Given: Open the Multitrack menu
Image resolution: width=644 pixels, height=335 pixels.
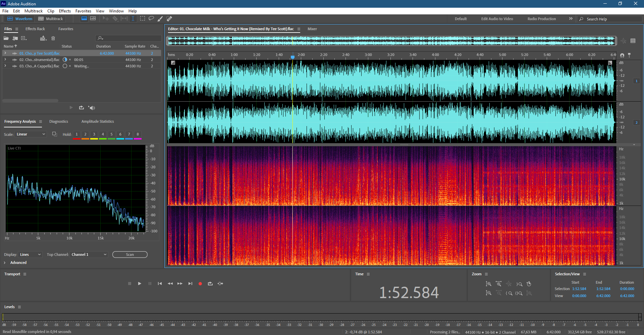Looking at the screenshot, I should [x=34, y=11].
